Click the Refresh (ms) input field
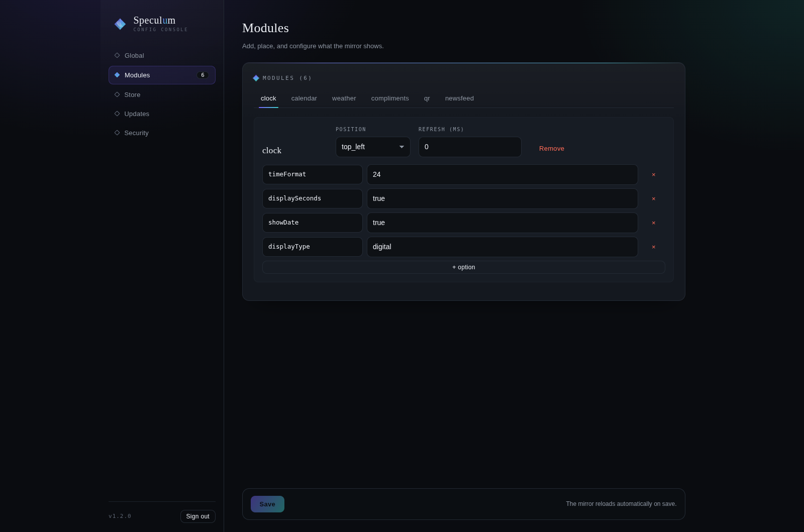This screenshot has width=804, height=532. 470,147
